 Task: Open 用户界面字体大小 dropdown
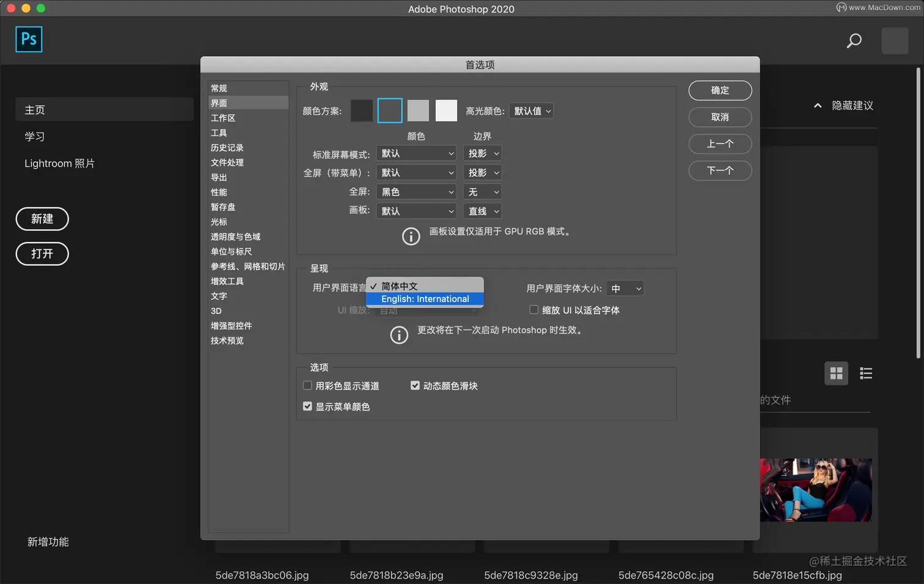625,288
